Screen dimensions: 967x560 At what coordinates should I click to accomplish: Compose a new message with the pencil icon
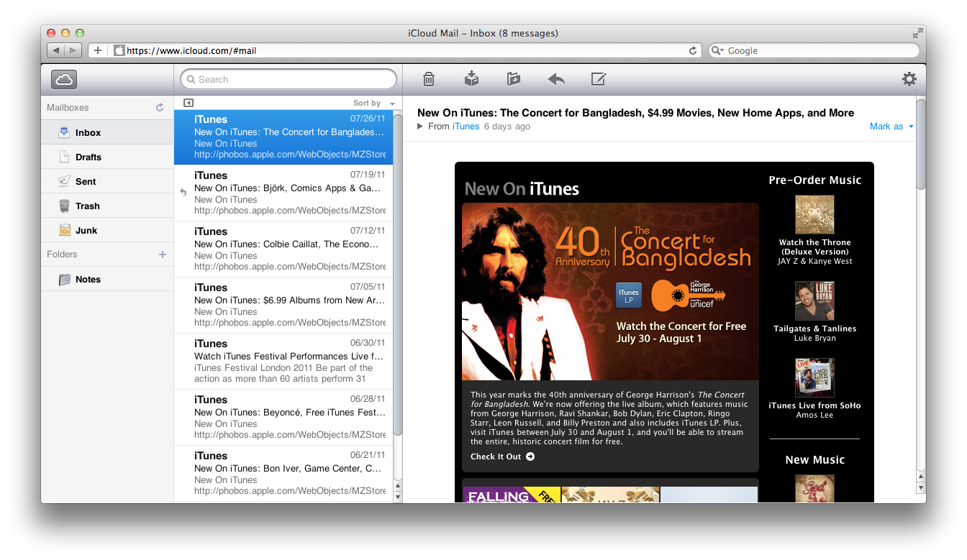(599, 79)
